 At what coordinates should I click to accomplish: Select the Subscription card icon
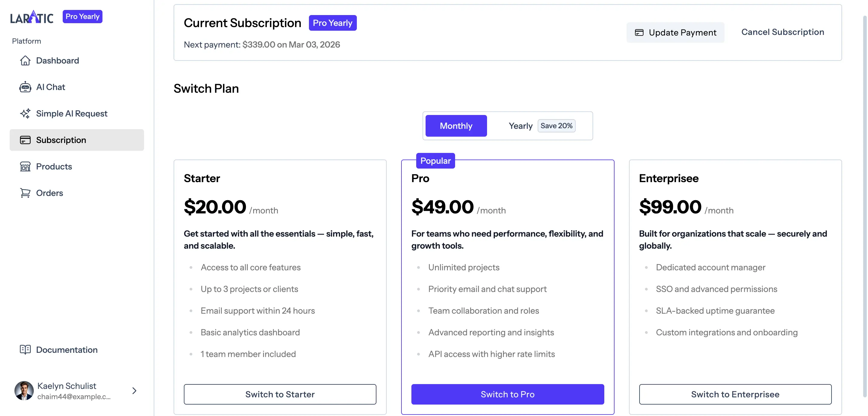(25, 140)
